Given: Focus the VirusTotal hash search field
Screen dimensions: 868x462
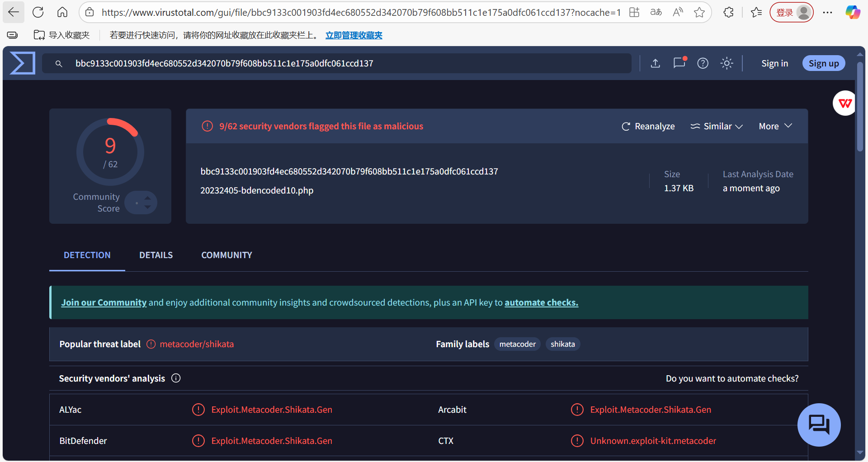Looking at the screenshot, I should (337, 63).
